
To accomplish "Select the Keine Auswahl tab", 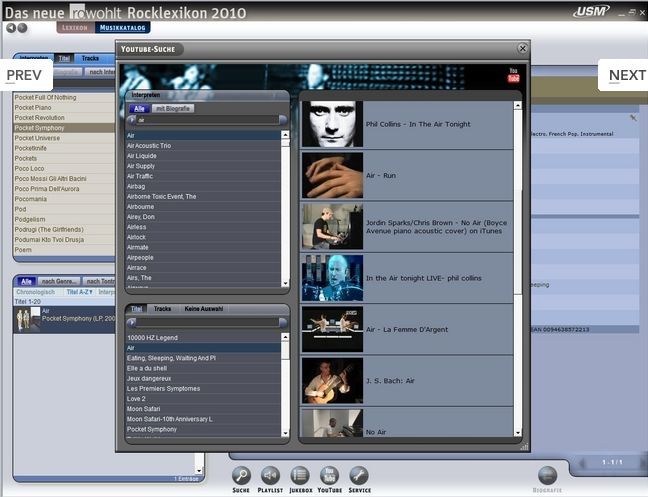I will click(204, 309).
